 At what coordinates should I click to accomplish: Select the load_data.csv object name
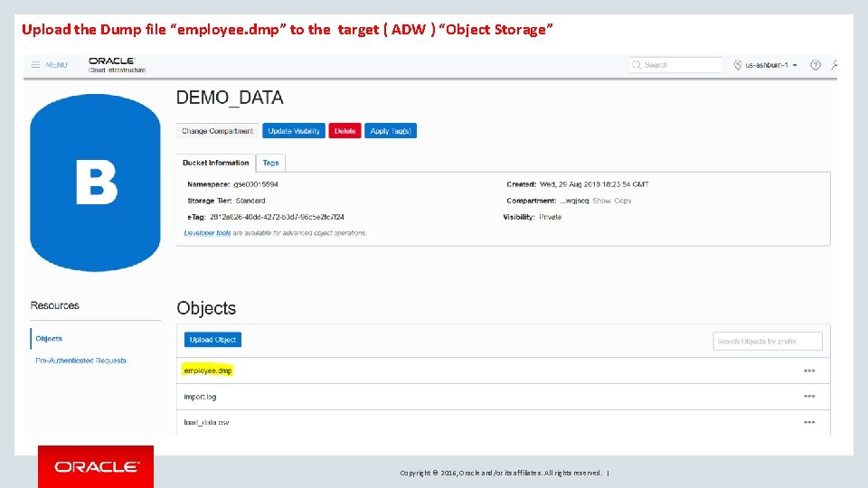click(x=206, y=422)
